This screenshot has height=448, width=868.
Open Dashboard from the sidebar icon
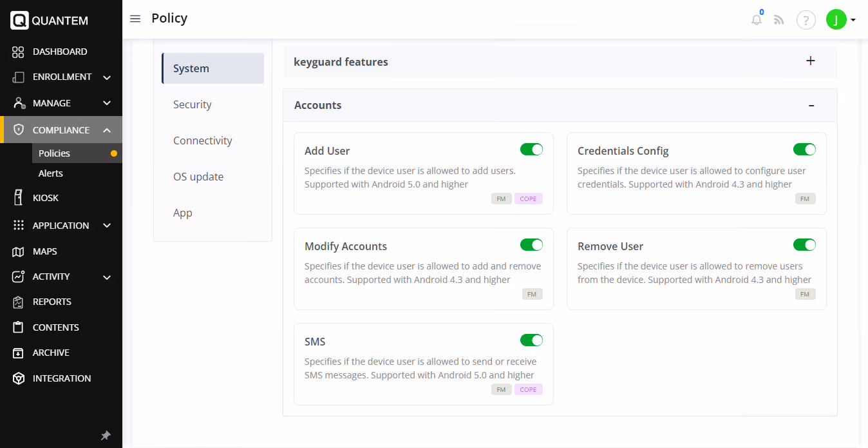pyautogui.click(x=19, y=52)
